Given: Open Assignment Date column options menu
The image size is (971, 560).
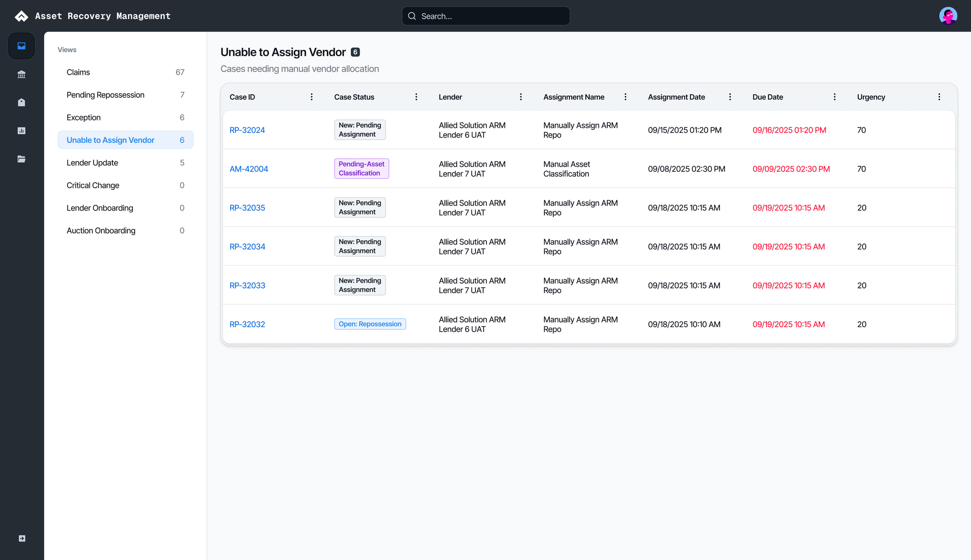Looking at the screenshot, I should pos(730,97).
